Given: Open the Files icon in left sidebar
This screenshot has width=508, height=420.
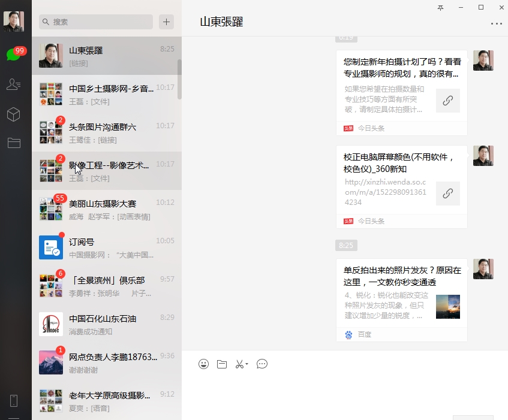Looking at the screenshot, I should (14, 142).
